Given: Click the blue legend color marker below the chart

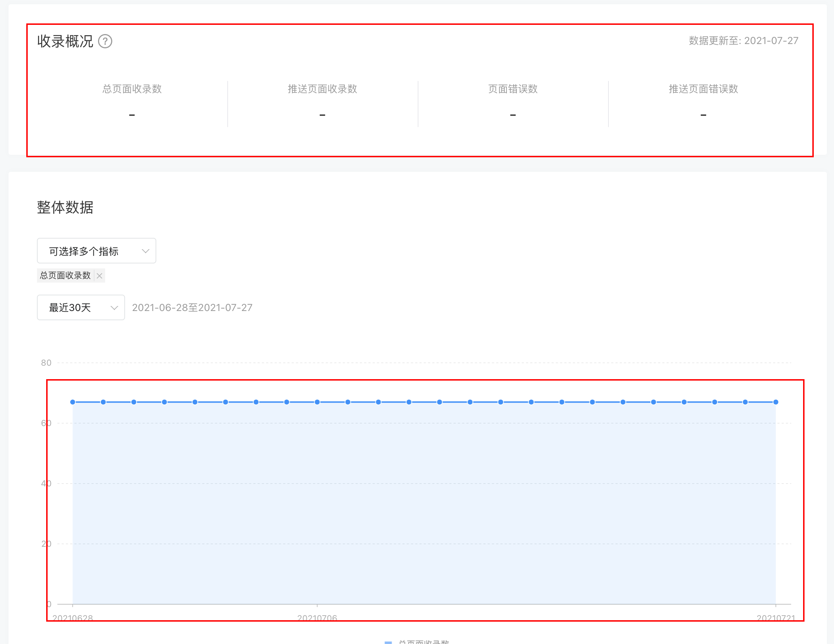Looking at the screenshot, I should click(x=388, y=642).
